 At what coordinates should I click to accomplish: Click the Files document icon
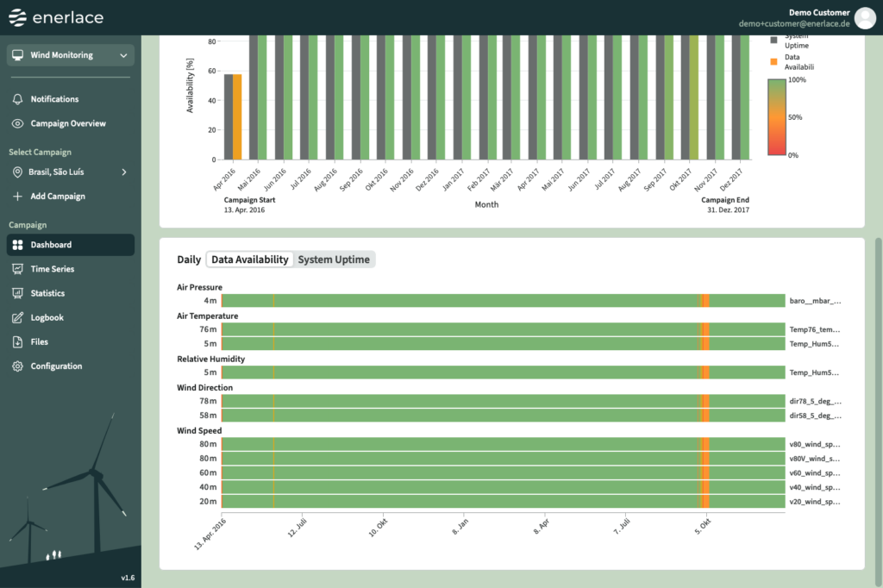pos(18,341)
